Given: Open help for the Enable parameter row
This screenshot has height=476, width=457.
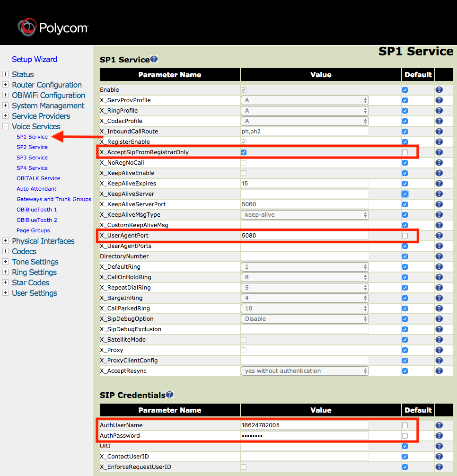Looking at the screenshot, I should [x=439, y=89].
